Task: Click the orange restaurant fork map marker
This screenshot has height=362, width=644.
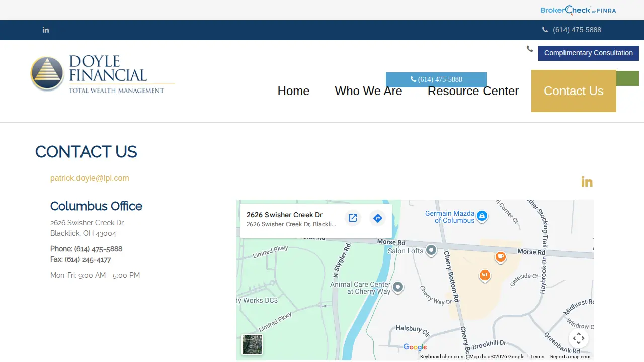Action: (485, 276)
